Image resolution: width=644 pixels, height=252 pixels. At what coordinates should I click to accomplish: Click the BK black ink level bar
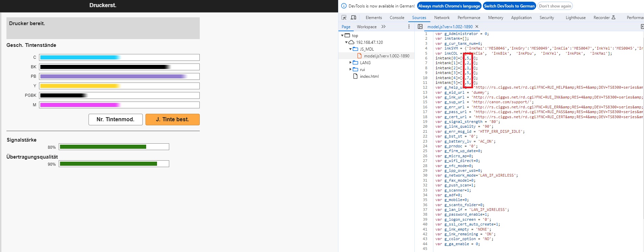(x=119, y=67)
